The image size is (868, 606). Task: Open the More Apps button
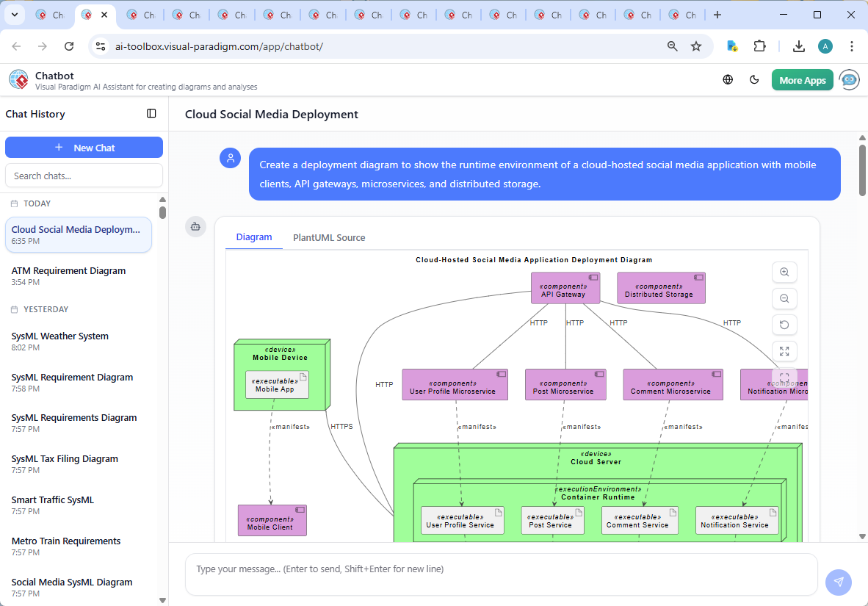[x=802, y=80]
